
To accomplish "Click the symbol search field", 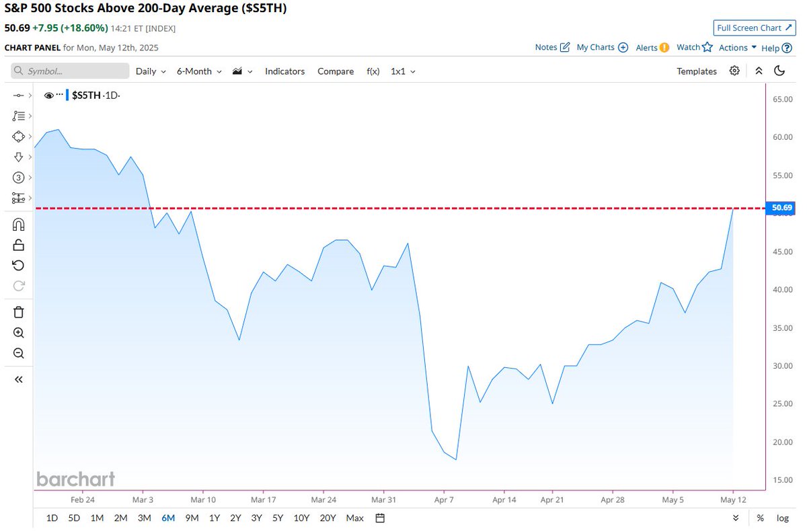I will click(x=70, y=71).
